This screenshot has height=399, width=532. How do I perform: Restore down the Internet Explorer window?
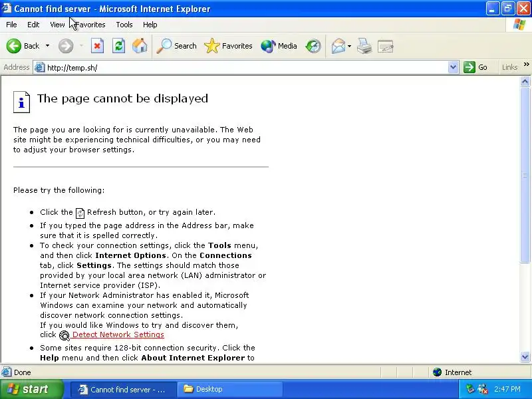pos(508,9)
